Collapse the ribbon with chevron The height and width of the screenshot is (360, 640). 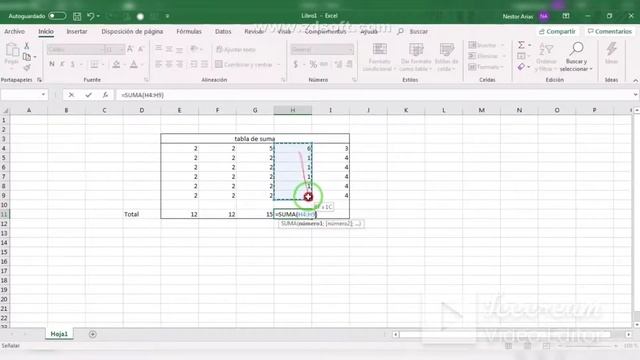coord(636,80)
